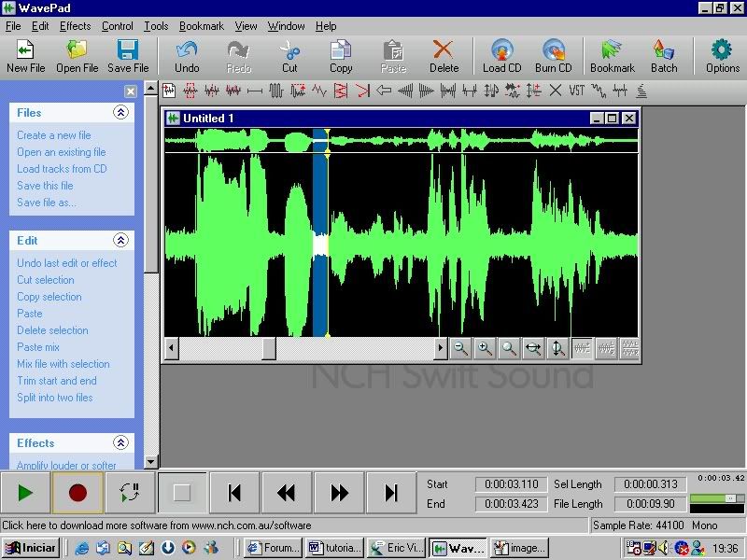Collapse the Effects panel section
The height and width of the screenshot is (560, 747).
[x=120, y=443]
